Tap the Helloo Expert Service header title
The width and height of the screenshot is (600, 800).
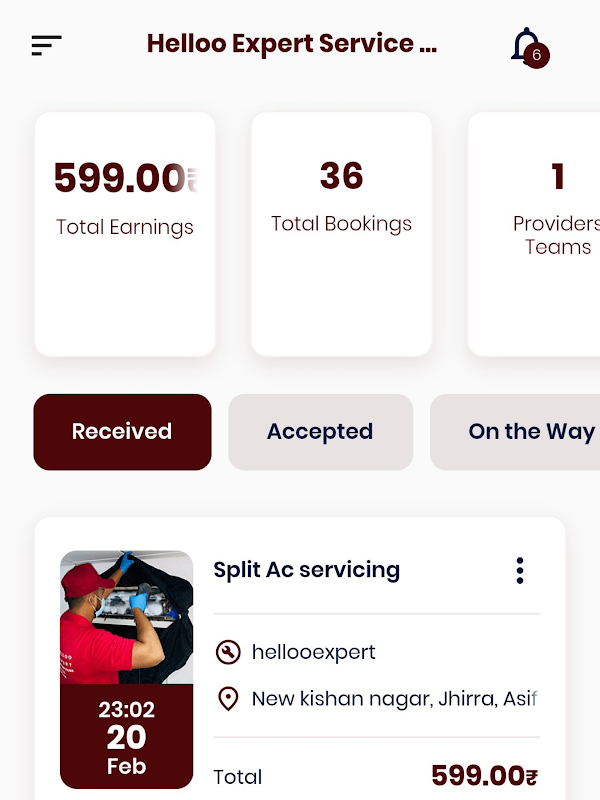point(291,44)
